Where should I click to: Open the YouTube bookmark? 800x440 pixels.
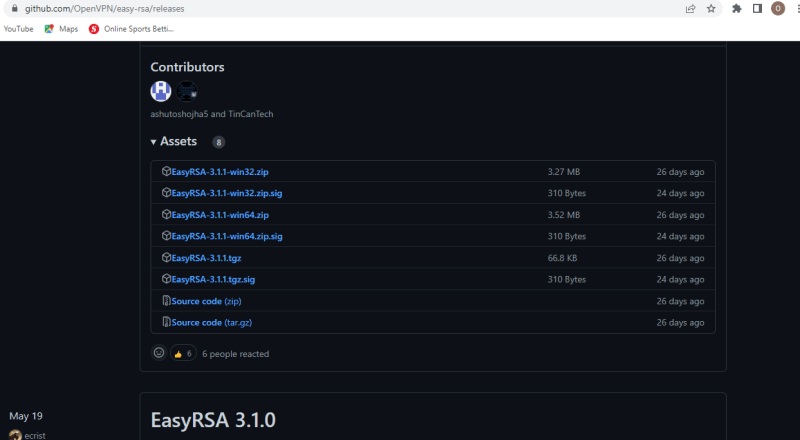pos(18,29)
